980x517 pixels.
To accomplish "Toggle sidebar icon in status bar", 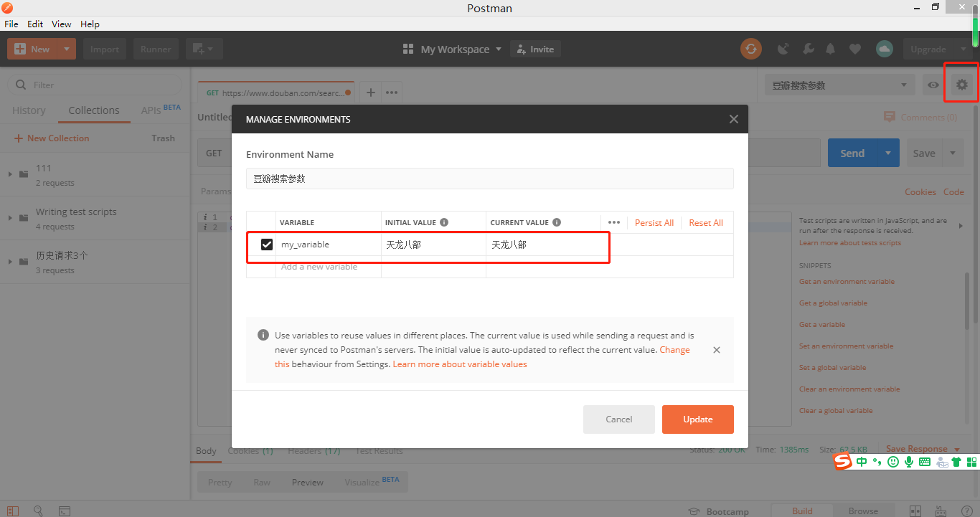I will point(13,511).
